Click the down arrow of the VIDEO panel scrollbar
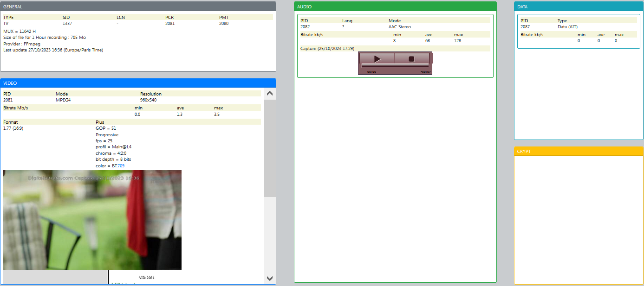Viewport: 644px width, 286px height. tap(270, 278)
